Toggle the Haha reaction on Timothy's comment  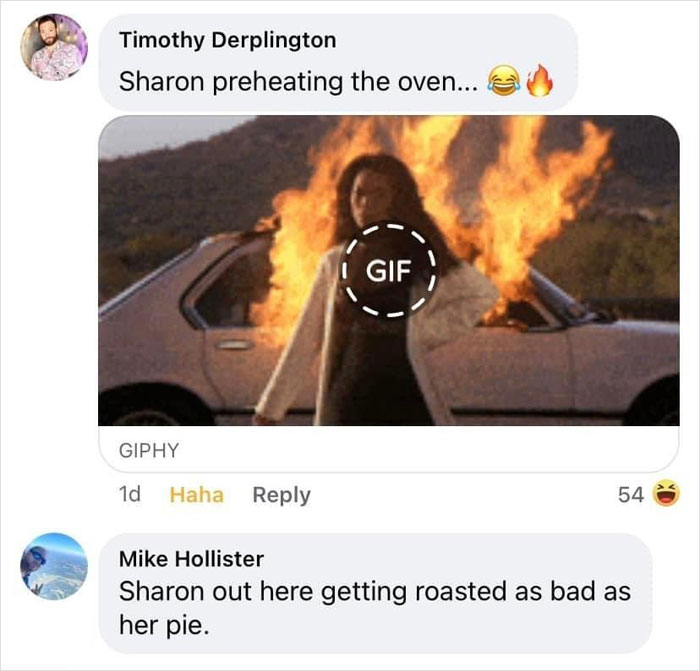coord(196,495)
